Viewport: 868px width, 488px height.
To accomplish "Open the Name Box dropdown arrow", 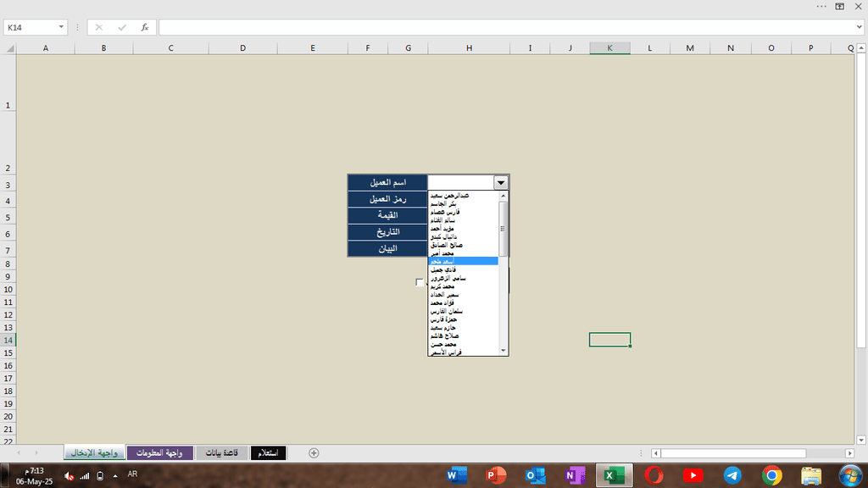I will pyautogui.click(x=61, y=27).
